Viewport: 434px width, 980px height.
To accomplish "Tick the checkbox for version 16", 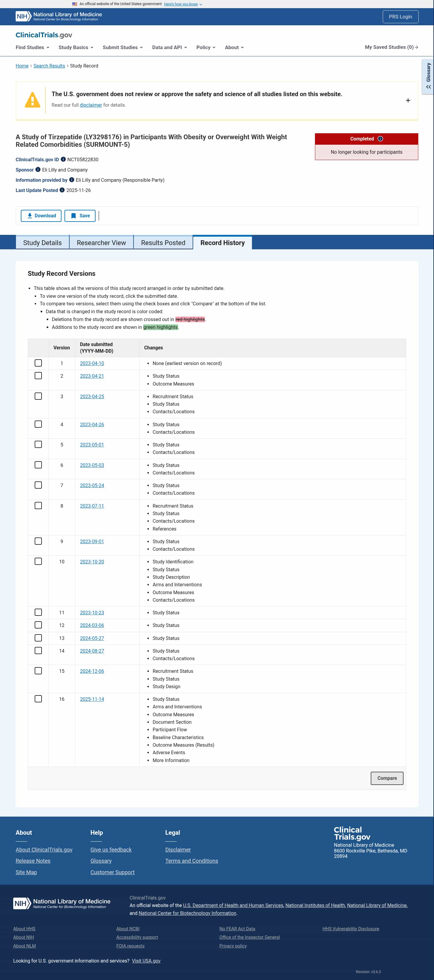I will pyautogui.click(x=38, y=698).
